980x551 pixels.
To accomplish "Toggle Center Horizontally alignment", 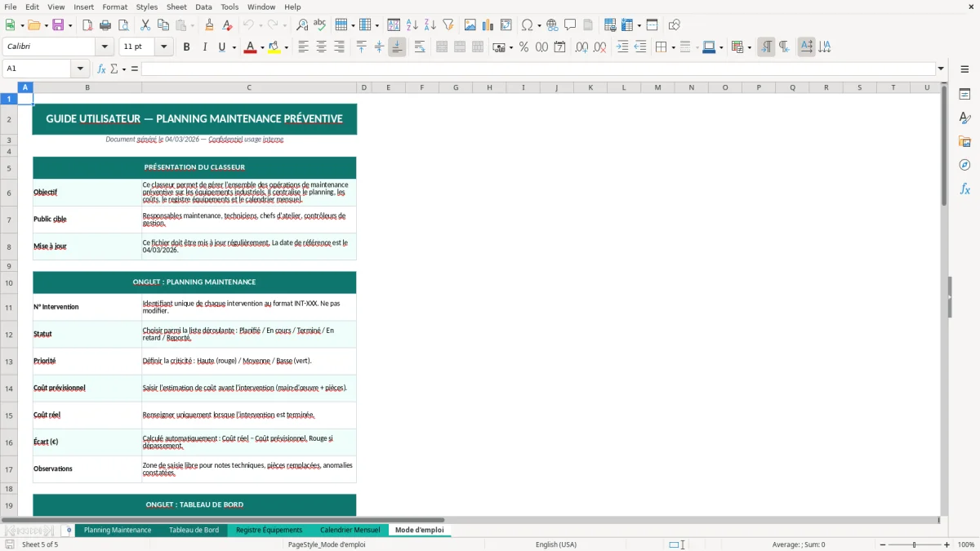I will [x=321, y=47].
